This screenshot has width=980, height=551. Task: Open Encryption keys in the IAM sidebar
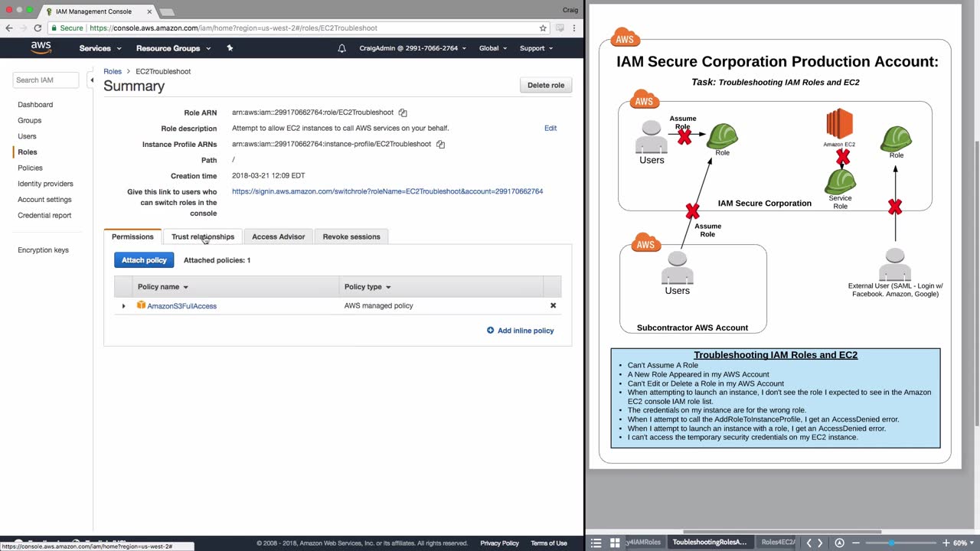[43, 250]
